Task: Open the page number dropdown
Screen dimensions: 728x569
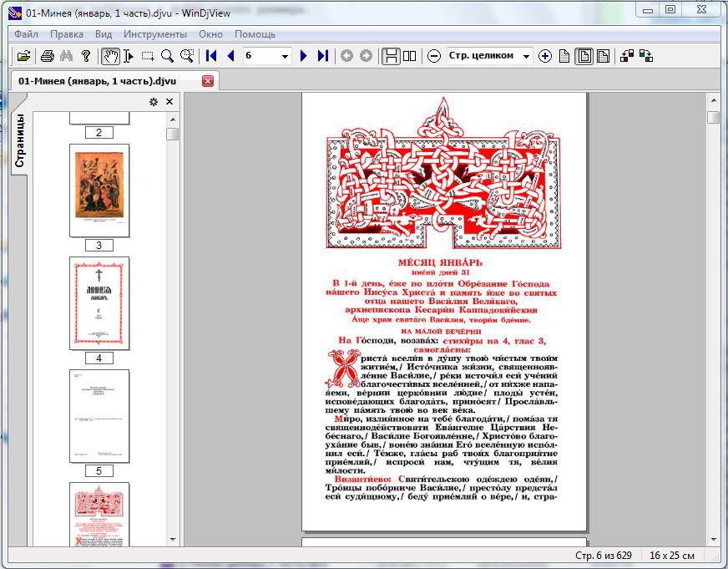Action: (285, 56)
